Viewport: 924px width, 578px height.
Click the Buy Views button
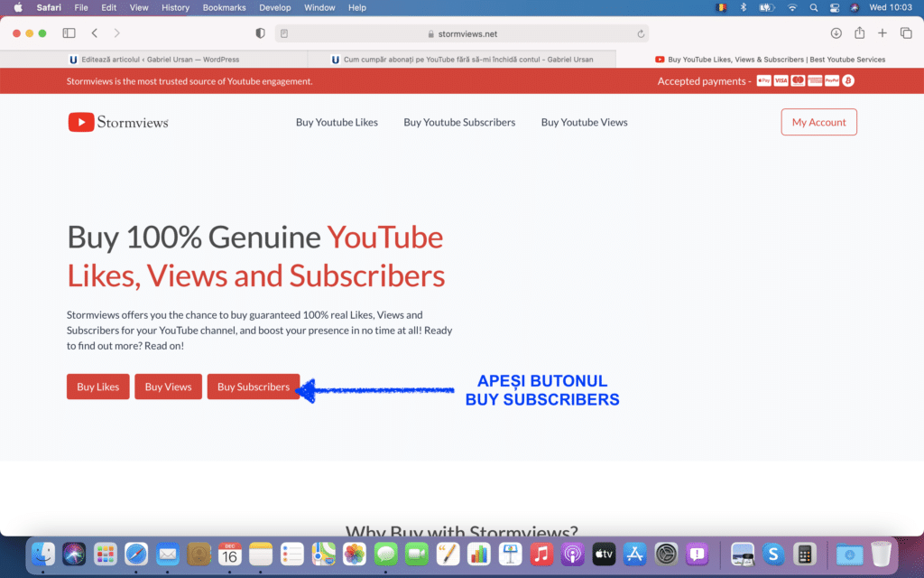pos(168,387)
